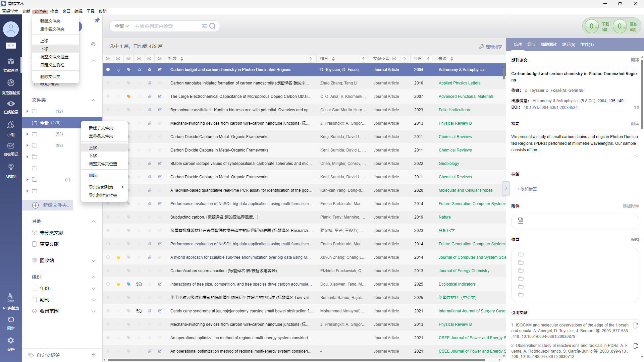
Task: Click the citation quote icon beside DOI
Action: pyautogui.click(x=636, y=108)
